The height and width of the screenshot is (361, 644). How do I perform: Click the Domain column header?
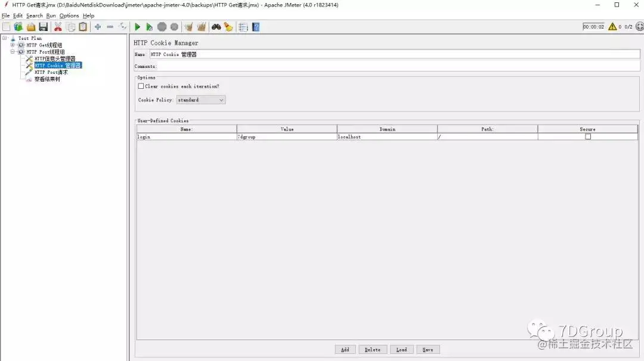pos(387,129)
